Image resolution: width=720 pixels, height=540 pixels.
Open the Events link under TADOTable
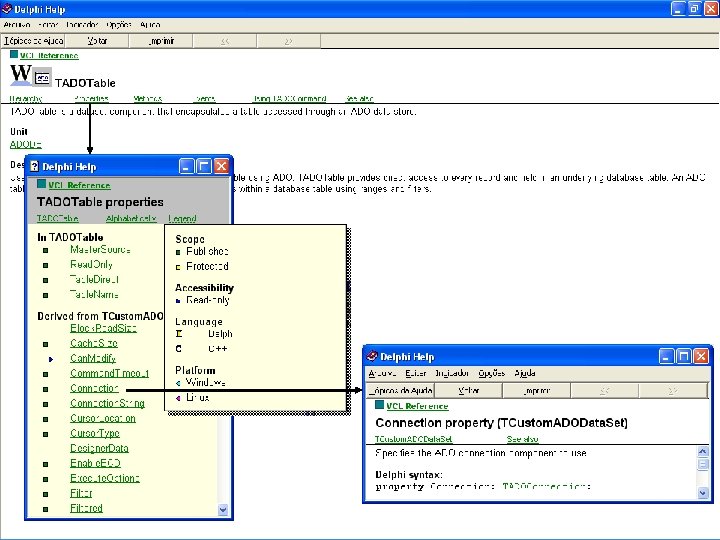pos(205,98)
